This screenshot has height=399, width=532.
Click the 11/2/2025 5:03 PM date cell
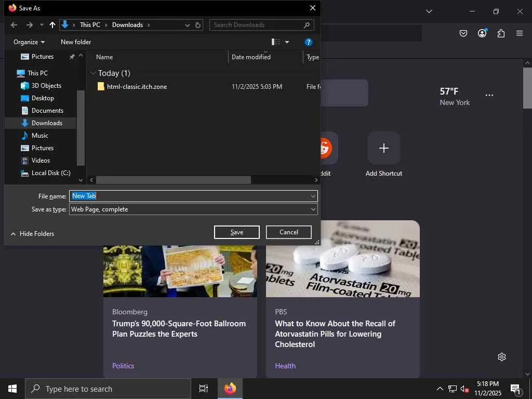257,87
